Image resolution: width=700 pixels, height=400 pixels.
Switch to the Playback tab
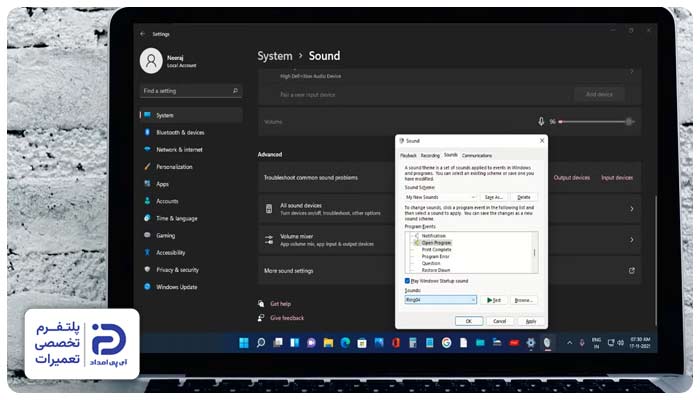(x=408, y=155)
